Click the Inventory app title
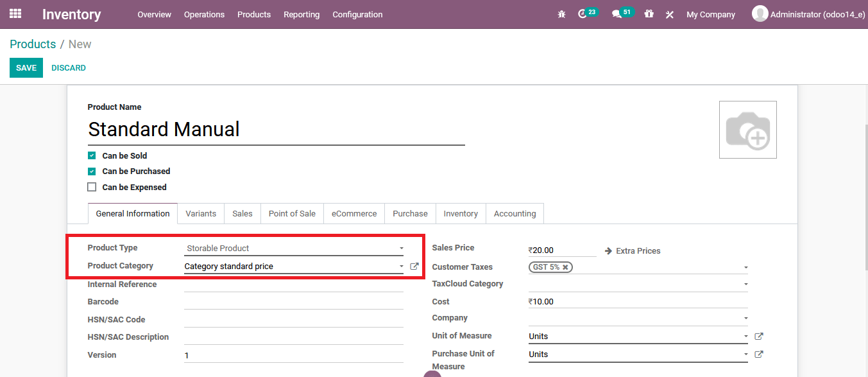 pos(72,14)
